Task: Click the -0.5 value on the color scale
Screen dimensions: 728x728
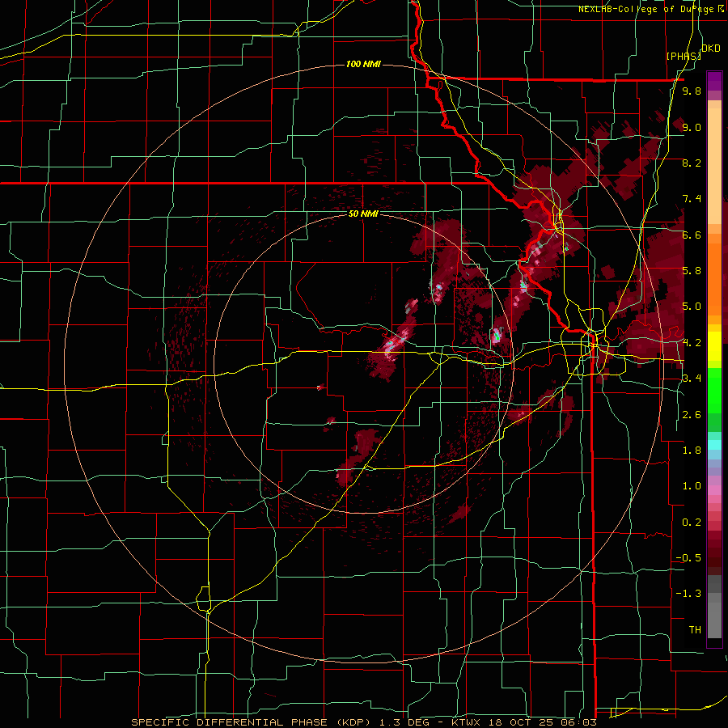Action: pyautogui.click(x=688, y=558)
